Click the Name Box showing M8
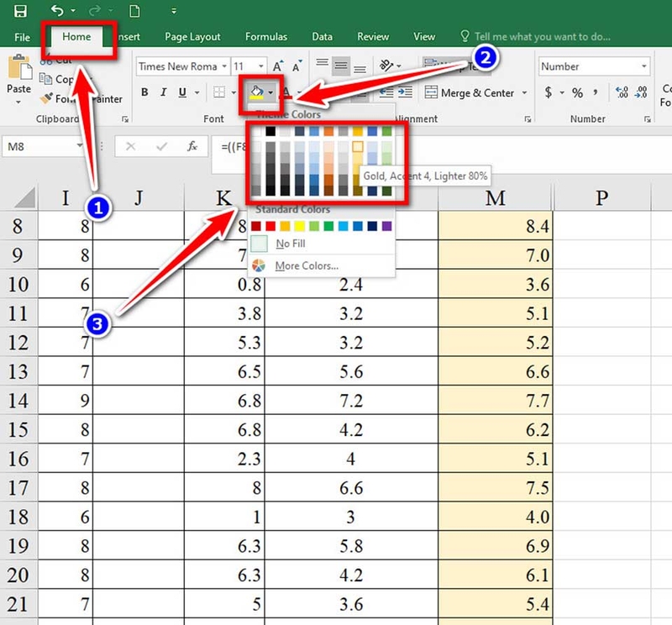The image size is (672, 625). (42, 145)
